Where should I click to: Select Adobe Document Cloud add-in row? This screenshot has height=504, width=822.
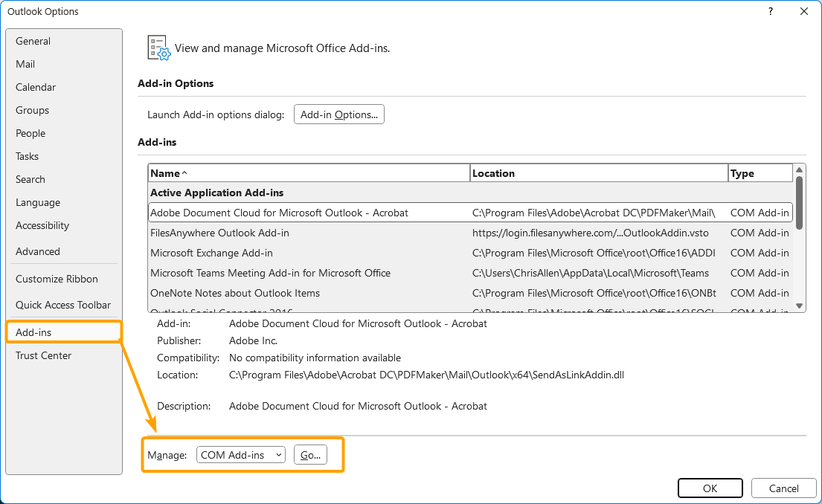(470, 213)
